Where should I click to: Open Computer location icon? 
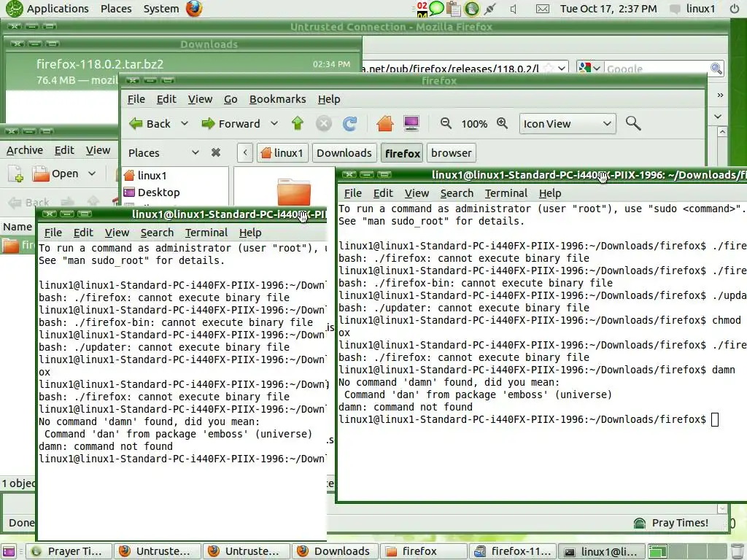tap(411, 124)
